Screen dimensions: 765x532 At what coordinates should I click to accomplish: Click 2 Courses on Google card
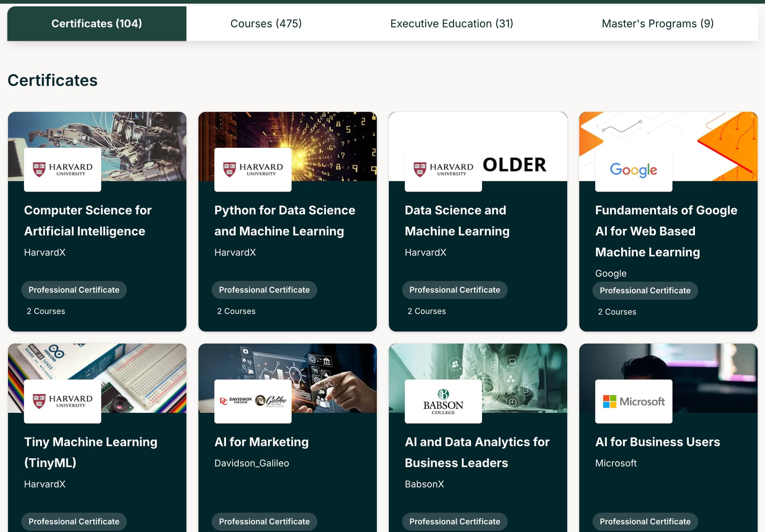[x=617, y=312]
